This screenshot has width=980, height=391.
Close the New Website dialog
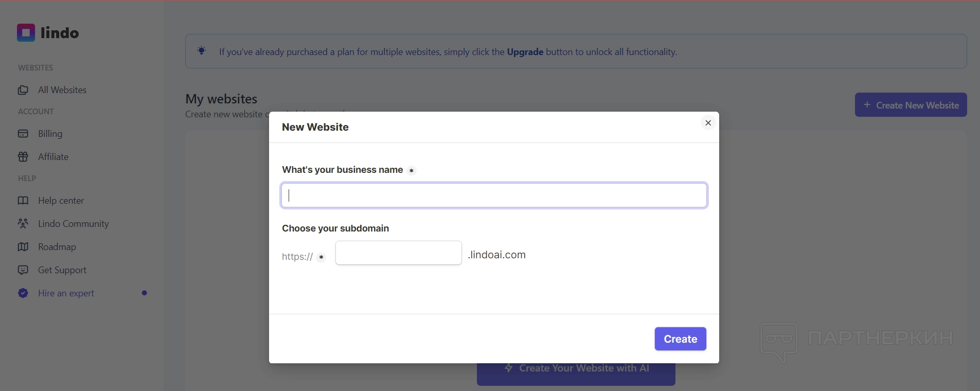pos(708,123)
